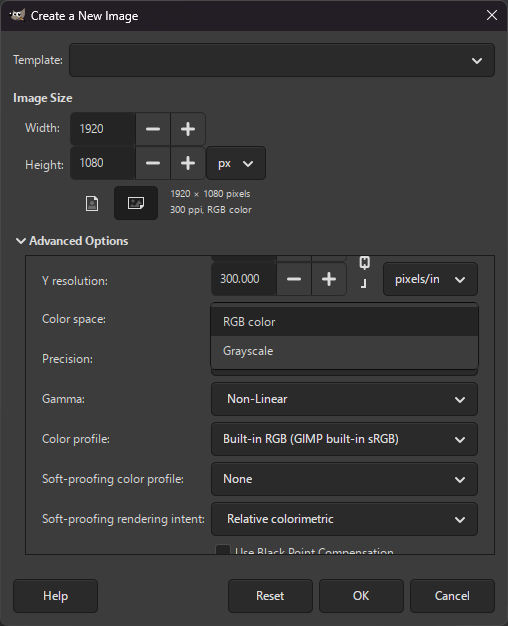The height and width of the screenshot is (626, 508).
Task: Open Soft-proofing color profile dropdown
Action: [344, 479]
